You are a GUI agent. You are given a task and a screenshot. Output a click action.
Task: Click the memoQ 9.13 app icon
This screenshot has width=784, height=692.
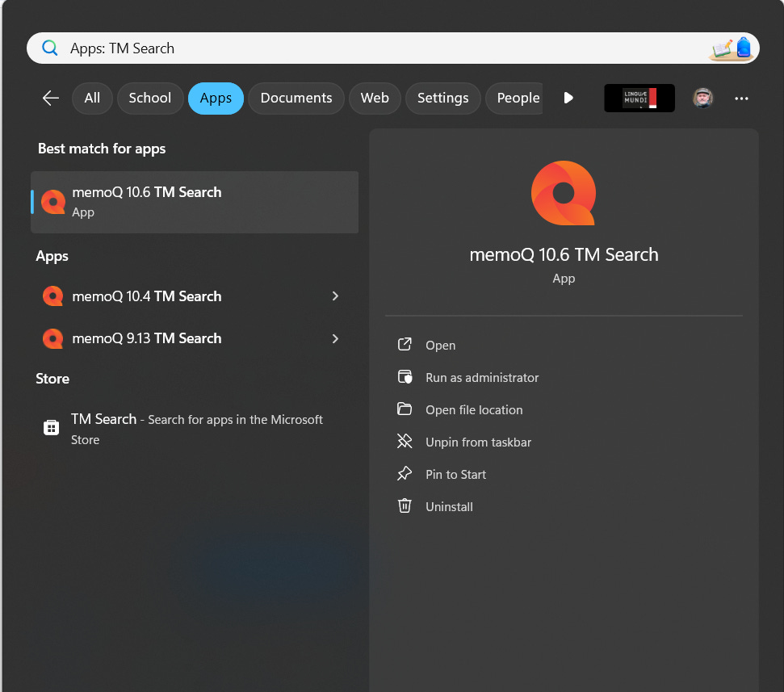click(x=52, y=338)
